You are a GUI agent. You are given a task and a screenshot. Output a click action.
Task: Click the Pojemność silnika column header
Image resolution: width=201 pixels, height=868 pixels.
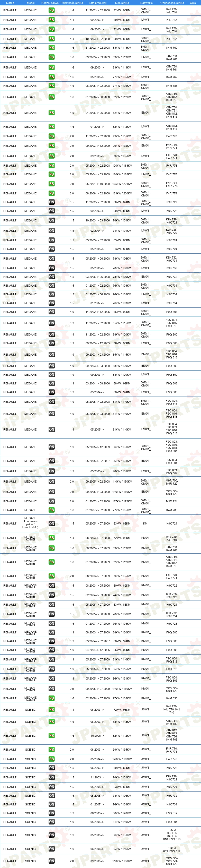[x=72, y=3]
